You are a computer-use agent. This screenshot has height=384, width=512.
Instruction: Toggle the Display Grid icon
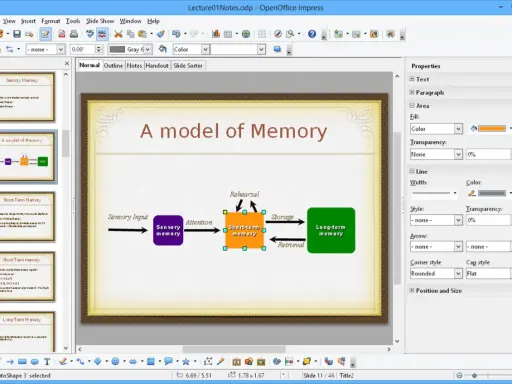(x=262, y=34)
